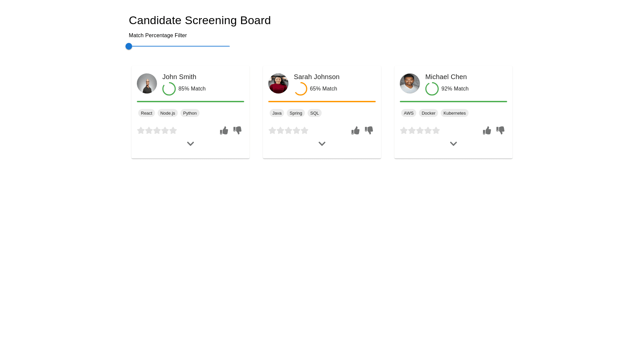
Task: Thumbs down John Smith
Action: point(237,130)
